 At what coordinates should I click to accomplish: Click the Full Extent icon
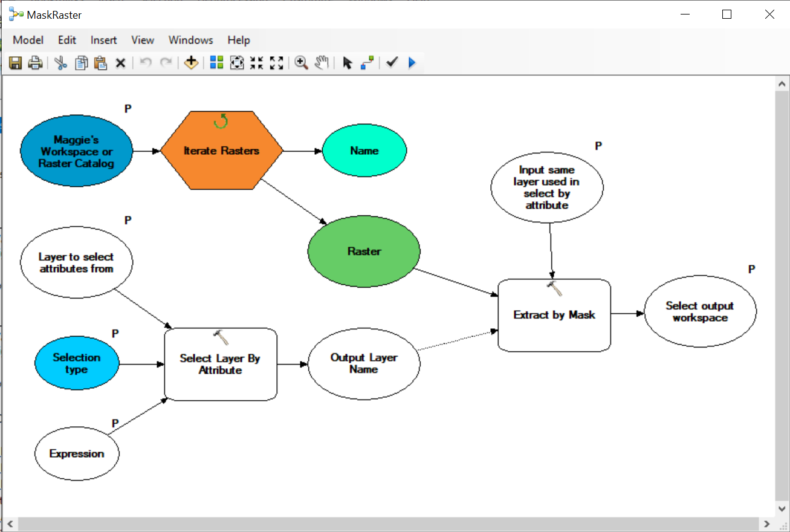click(237, 63)
